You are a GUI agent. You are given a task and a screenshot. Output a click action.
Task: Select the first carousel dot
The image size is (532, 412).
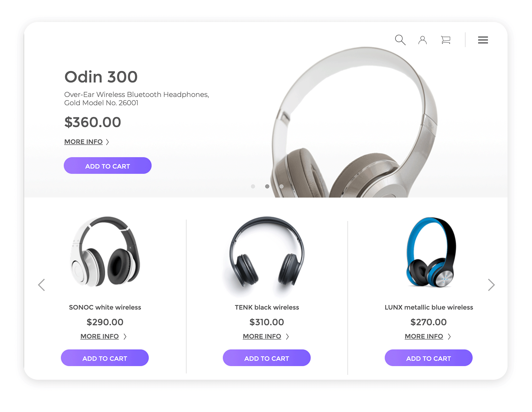pyautogui.click(x=253, y=186)
